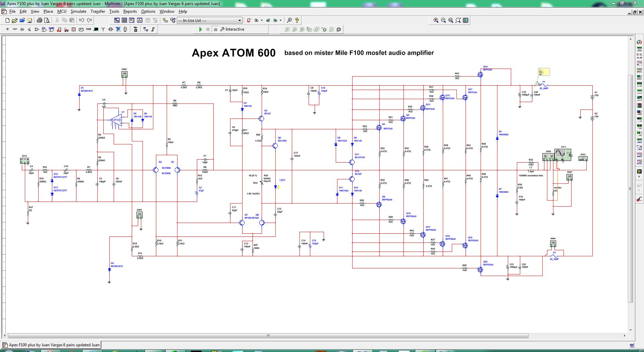Select the Multimeter instrument in the side panel
Viewport: 644px width, 352px height.
click(x=639, y=42)
